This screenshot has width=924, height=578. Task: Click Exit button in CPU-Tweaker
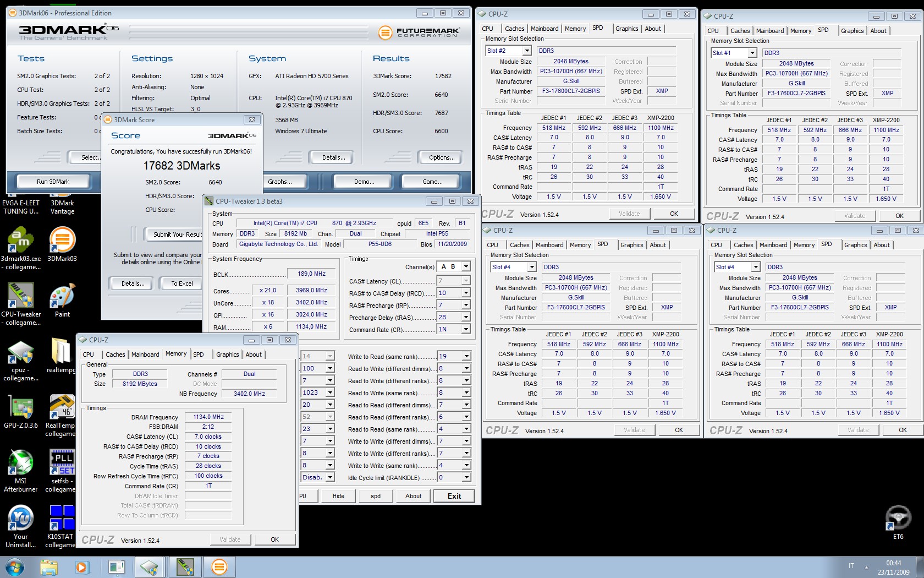coord(454,496)
